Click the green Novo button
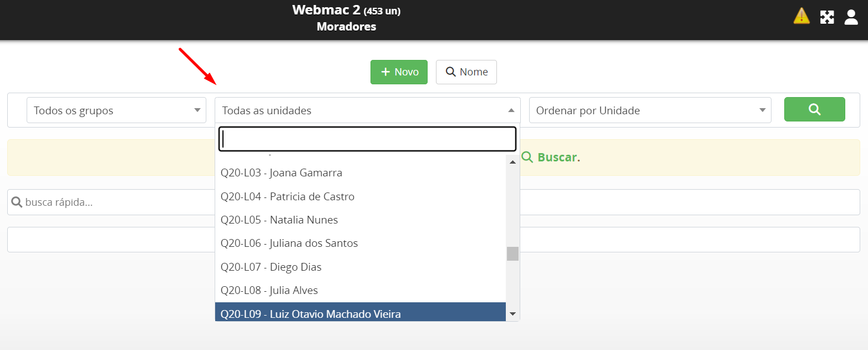 pyautogui.click(x=399, y=72)
